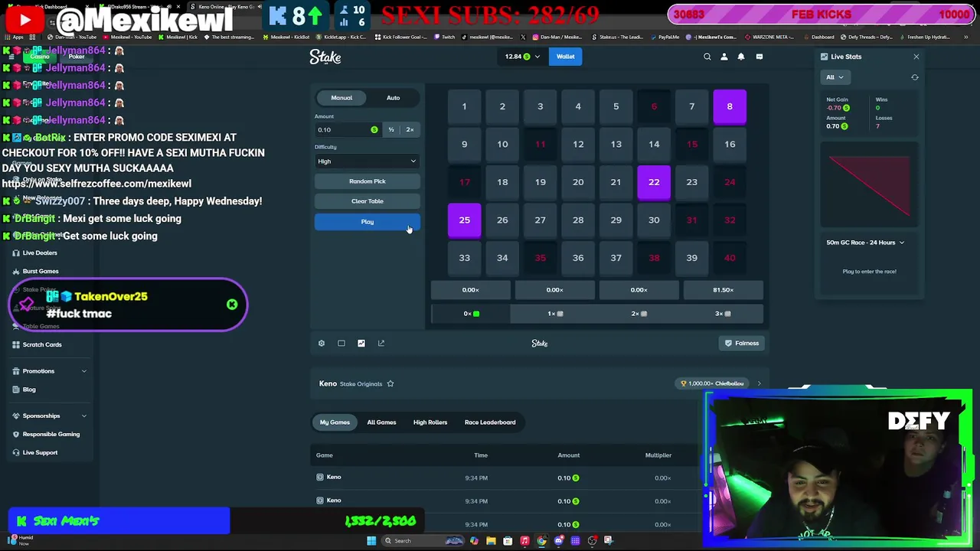Halve the bet with ½ button
The image size is (980, 551).
tap(391, 130)
